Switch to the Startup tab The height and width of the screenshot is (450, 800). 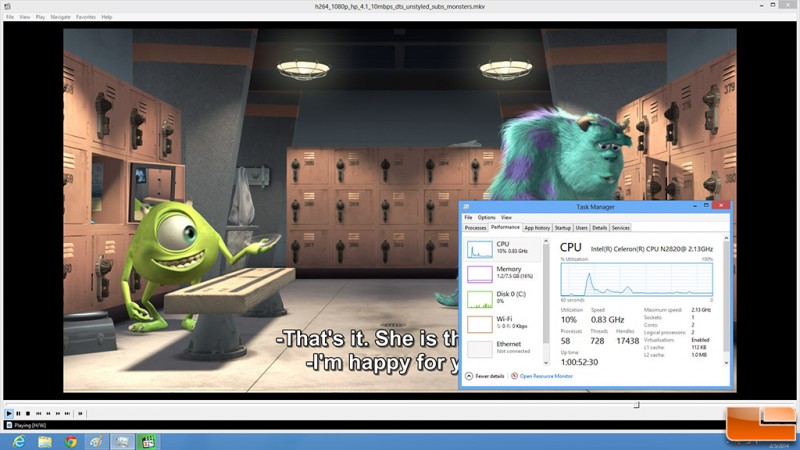(x=563, y=228)
